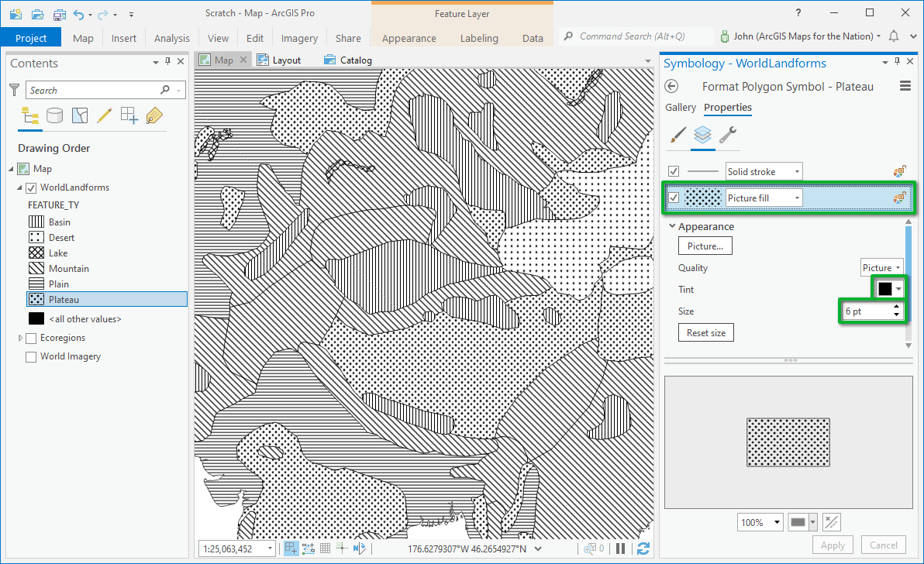Screen dimensions: 924x564
Task: Select the Layers tab icon in Symbology
Action: (702, 136)
